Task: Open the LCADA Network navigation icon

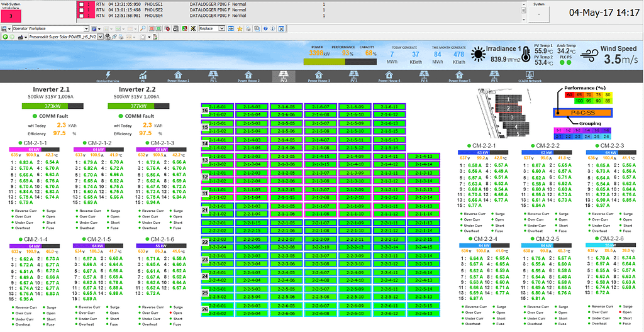Action: 530,76
